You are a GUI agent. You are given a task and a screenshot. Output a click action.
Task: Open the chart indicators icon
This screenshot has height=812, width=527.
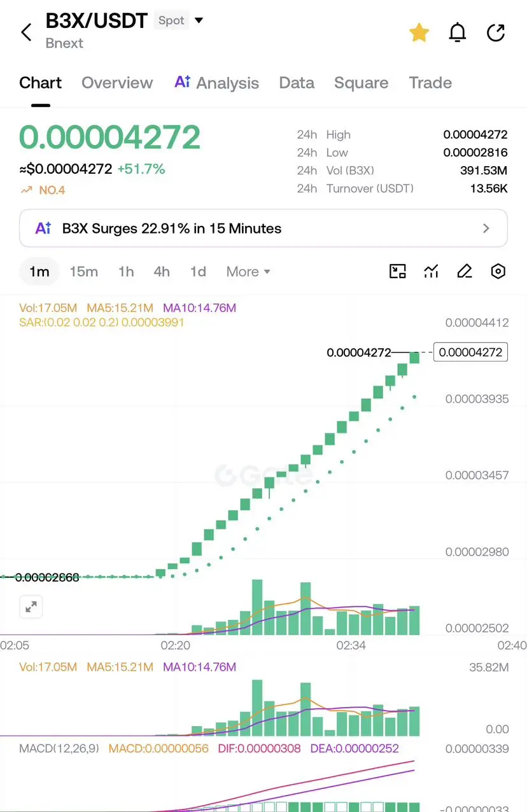431,272
